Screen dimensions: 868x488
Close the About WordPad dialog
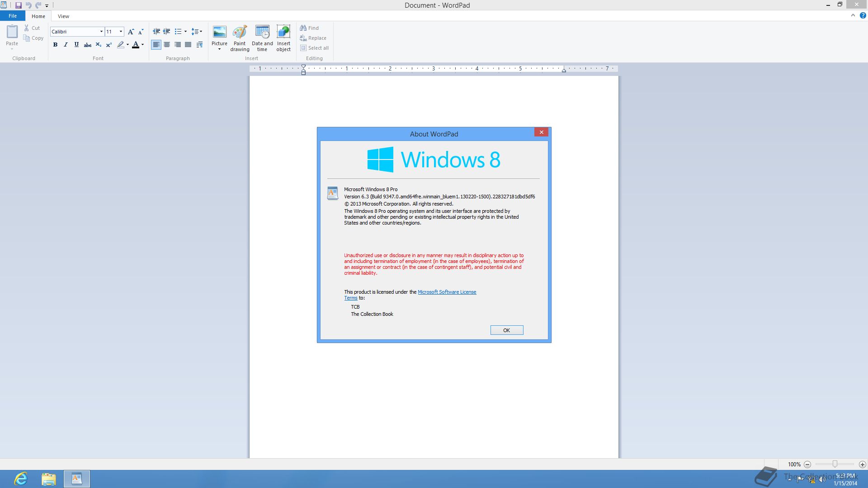tap(541, 132)
